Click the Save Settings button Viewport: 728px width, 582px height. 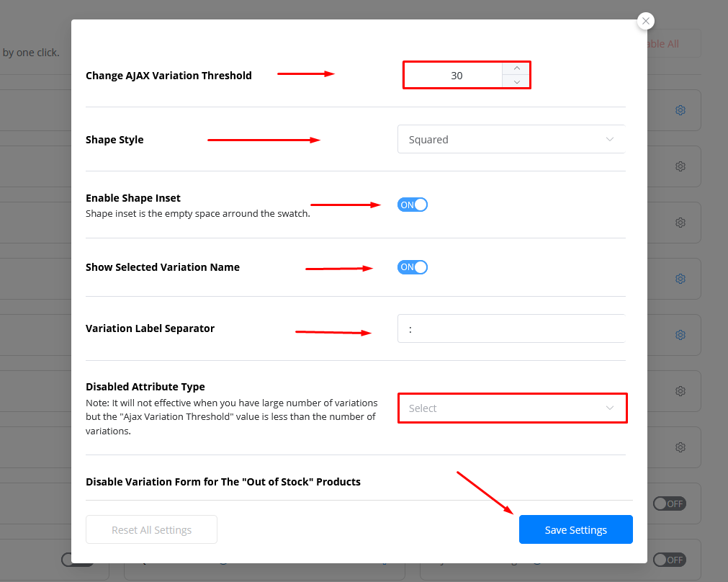point(575,529)
